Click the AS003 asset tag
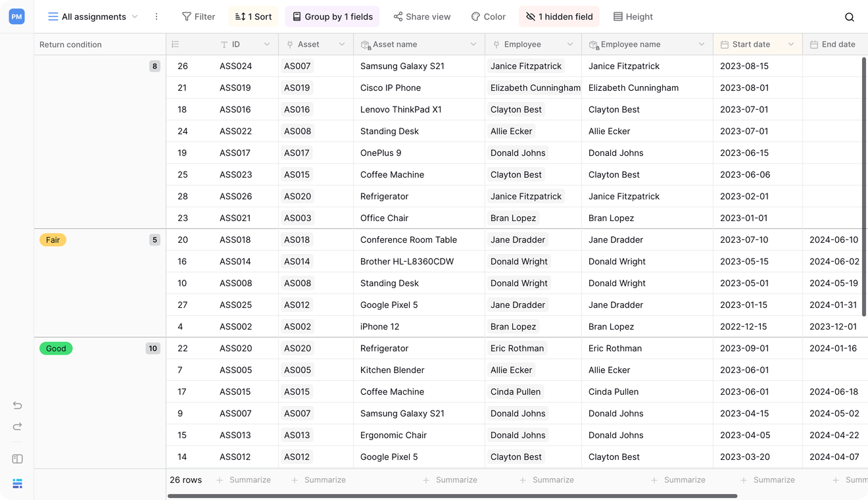 (297, 218)
